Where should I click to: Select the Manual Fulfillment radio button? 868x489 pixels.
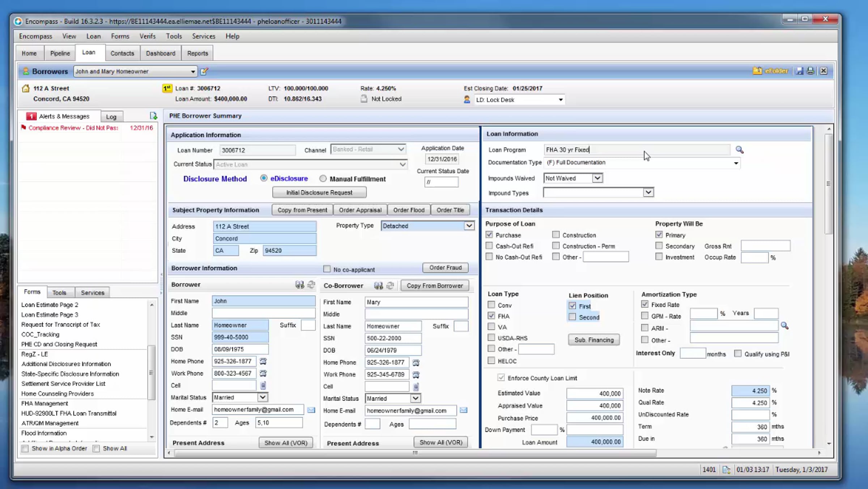coord(323,178)
